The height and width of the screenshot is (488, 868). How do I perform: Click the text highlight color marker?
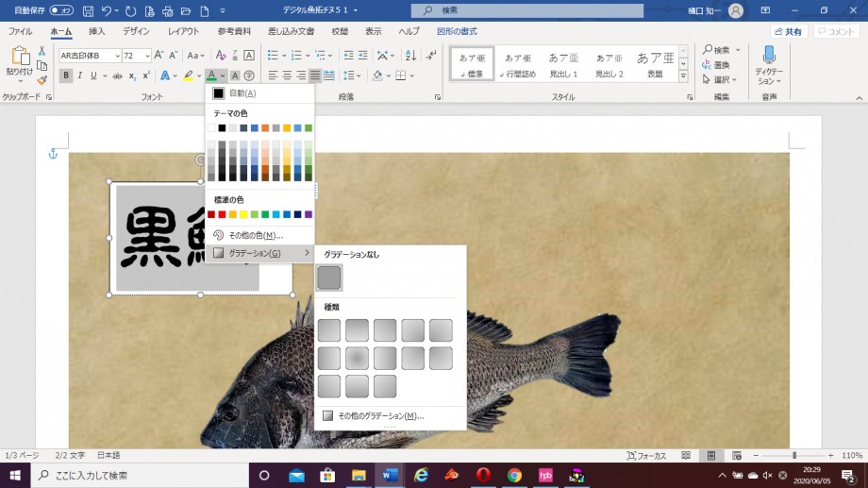tap(189, 76)
